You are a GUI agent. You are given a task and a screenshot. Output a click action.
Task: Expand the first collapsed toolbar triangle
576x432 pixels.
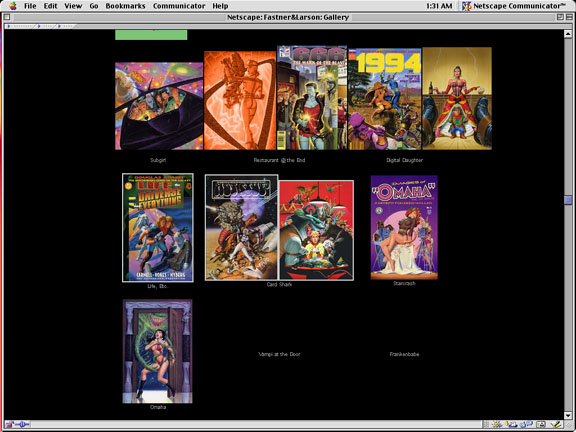[8, 26]
